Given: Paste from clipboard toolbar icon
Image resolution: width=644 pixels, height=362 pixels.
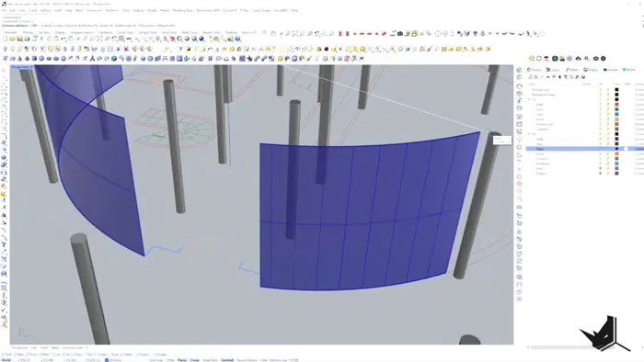Looking at the screenshot, I should [56, 39].
